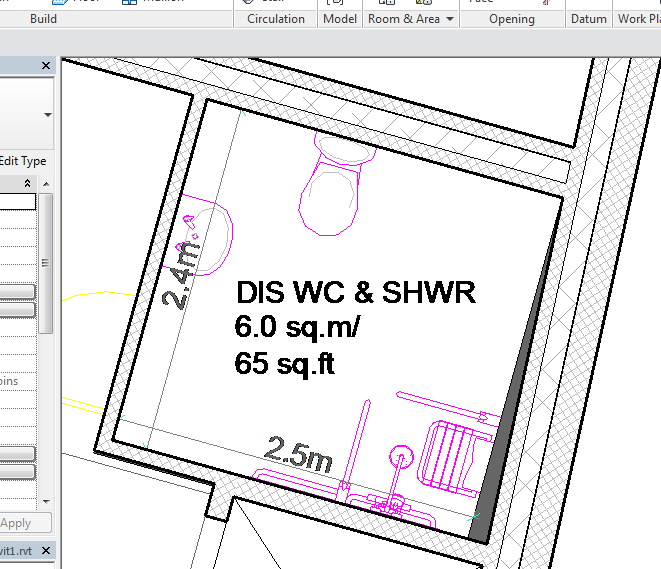Click the properties scrollbar thumb
This screenshot has height=569, width=661.
46,263
